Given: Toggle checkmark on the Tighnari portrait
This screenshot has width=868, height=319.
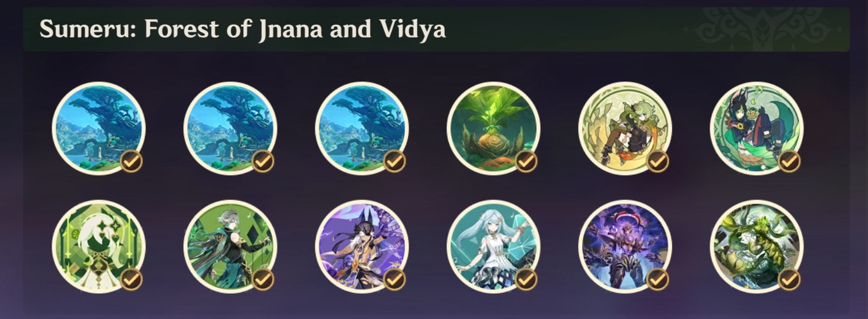Looking at the screenshot, I should coord(789,161).
